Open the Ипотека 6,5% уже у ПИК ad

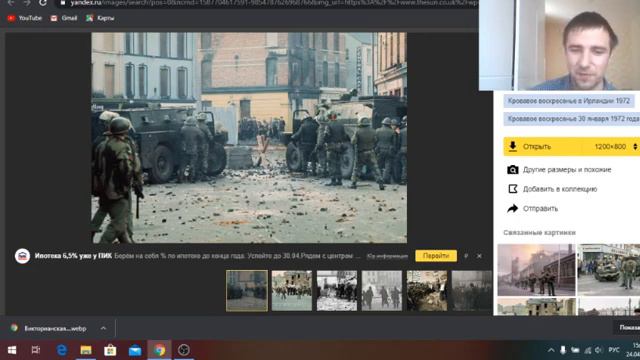point(73,256)
